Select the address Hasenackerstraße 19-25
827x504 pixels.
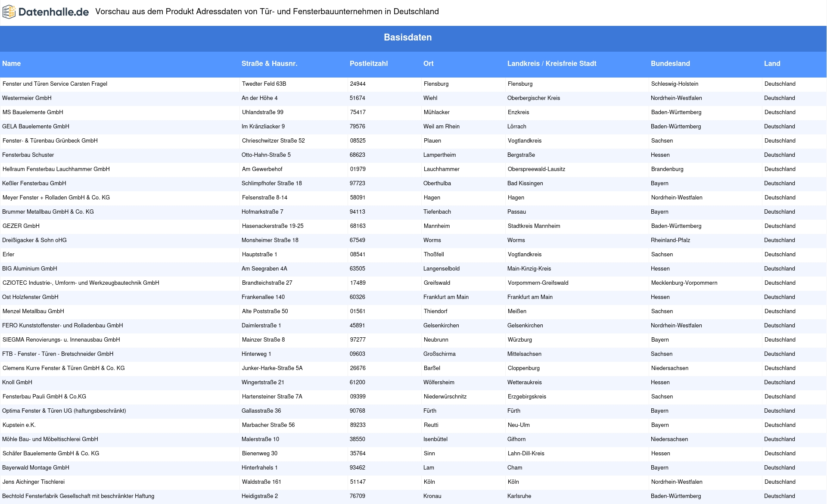[273, 226]
